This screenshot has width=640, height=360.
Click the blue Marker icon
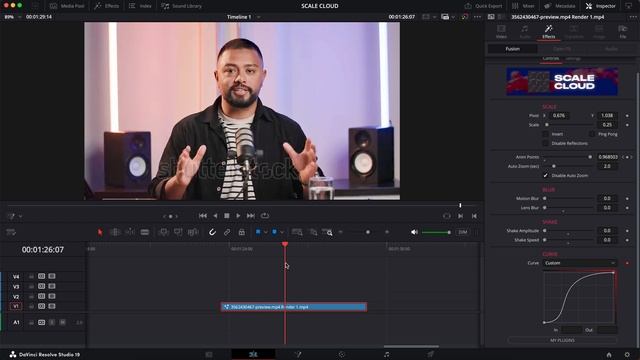point(274,232)
